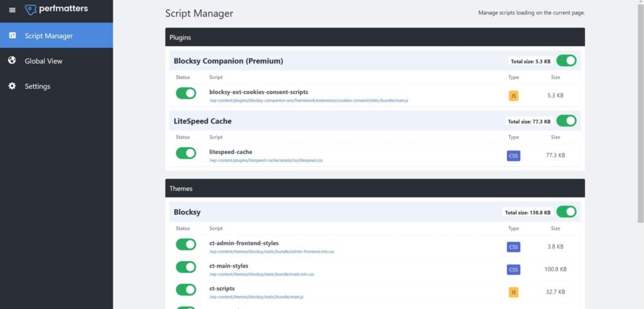The image size is (644, 309).
Task: Click the Settings gear icon
Action: click(x=12, y=86)
